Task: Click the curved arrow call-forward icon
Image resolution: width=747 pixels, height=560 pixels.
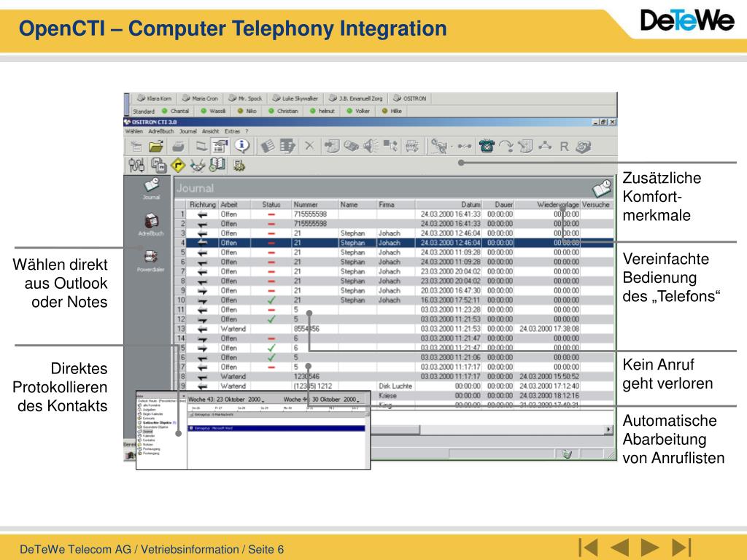Action: tap(506, 146)
